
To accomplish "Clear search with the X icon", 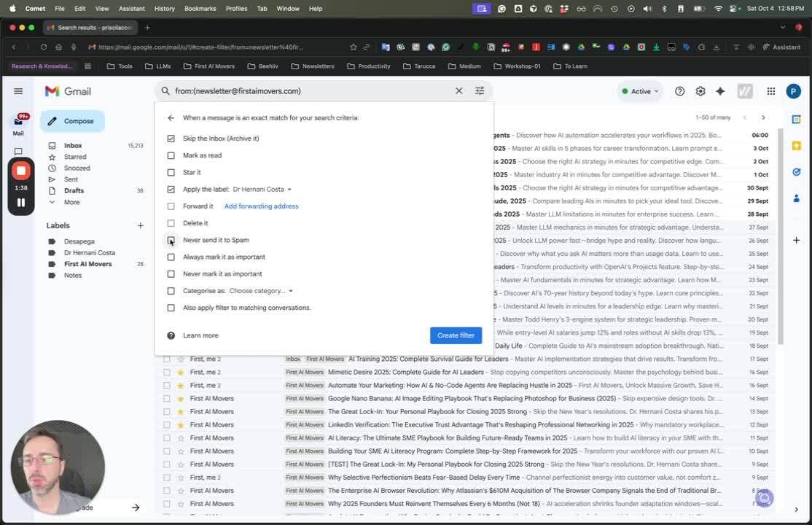I will tap(458, 91).
